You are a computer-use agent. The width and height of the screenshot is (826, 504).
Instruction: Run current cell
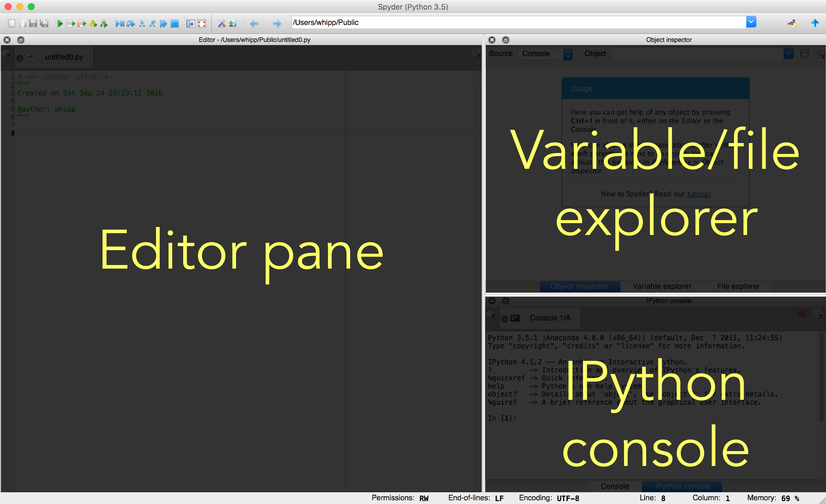tap(71, 23)
